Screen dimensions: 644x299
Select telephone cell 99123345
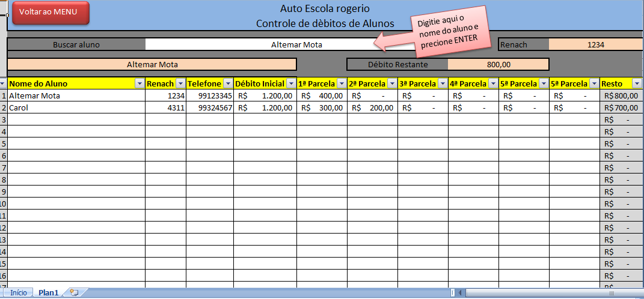(210, 96)
